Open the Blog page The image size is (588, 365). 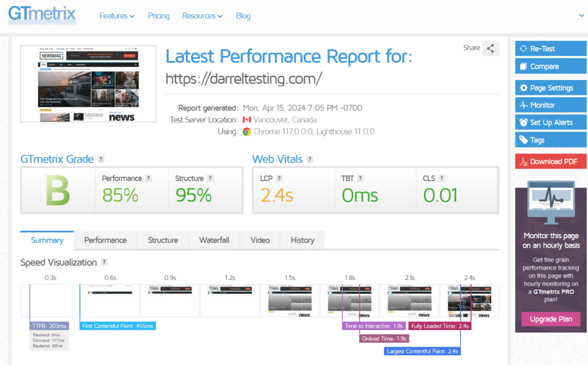point(243,16)
